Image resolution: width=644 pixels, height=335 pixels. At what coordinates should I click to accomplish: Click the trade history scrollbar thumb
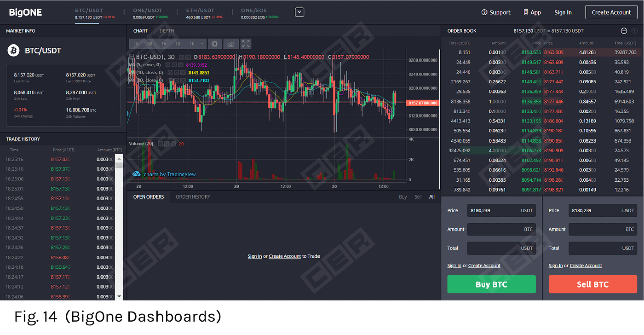119,165
